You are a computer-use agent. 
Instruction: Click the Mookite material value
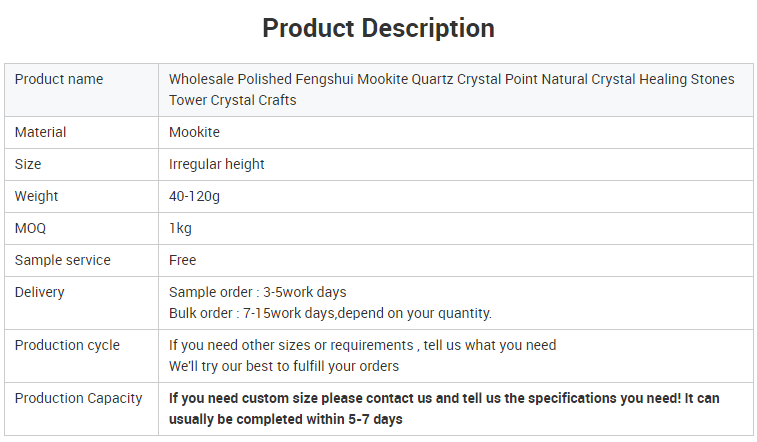194,132
